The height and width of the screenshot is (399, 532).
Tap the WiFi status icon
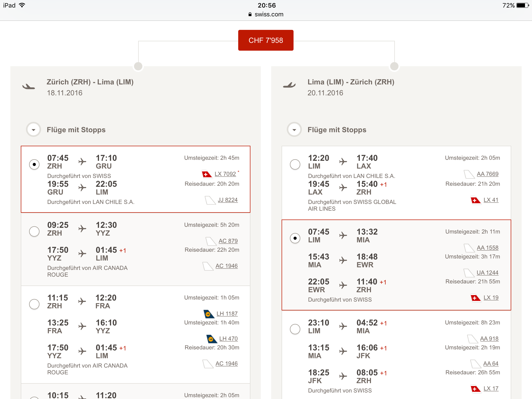coord(22,5)
